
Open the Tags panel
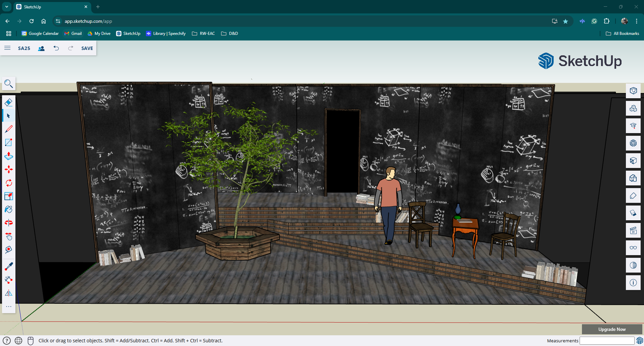tap(633, 195)
